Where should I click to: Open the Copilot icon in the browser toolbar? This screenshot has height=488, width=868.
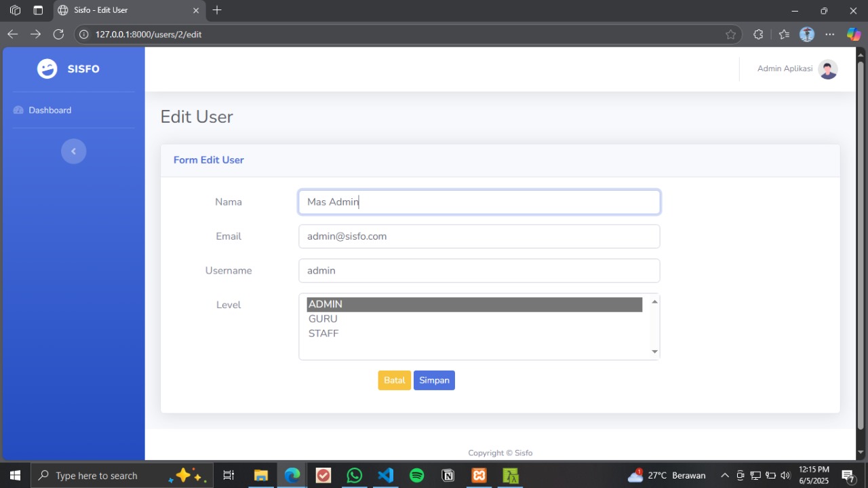(x=853, y=35)
